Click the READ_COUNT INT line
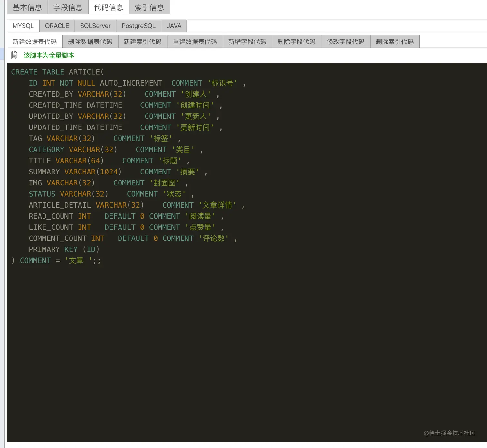The width and height of the screenshot is (487, 448). tap(126, 216)
